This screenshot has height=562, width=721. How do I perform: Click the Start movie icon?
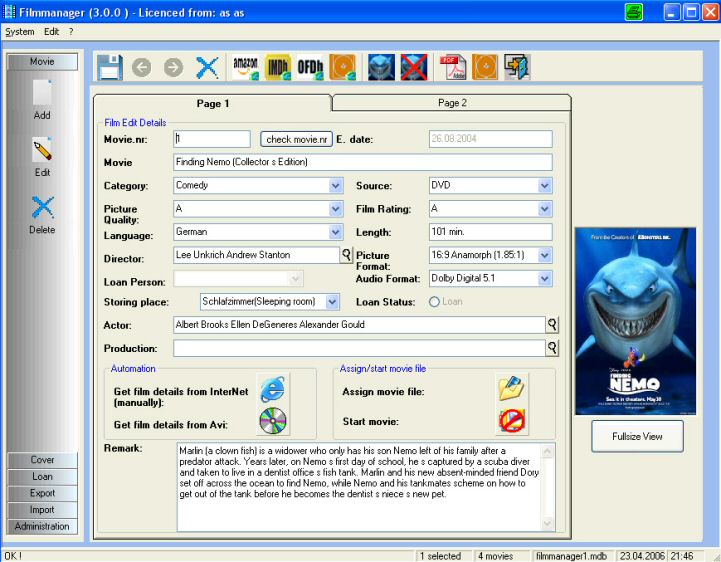click(x=511, y=421)
